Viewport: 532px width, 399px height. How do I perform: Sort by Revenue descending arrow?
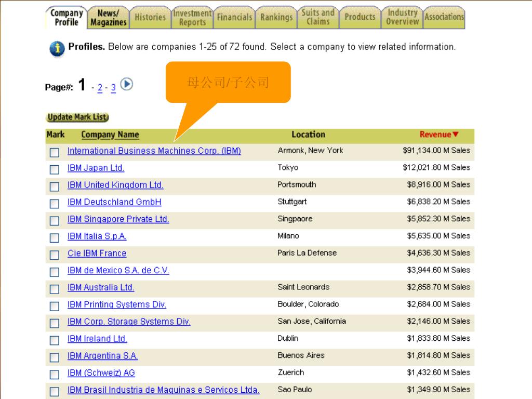point(456,134)
